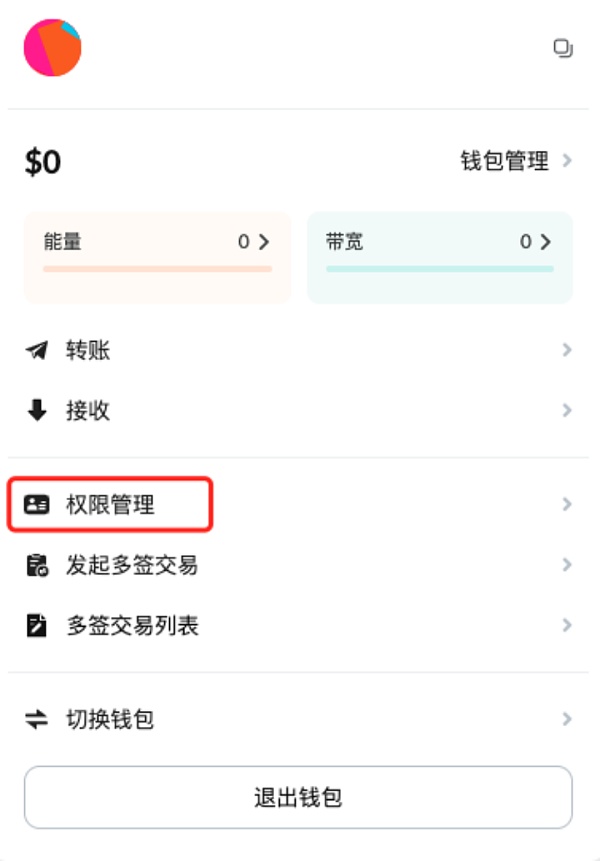
Task: Click the $0 balance amount
Action: (x=41, y=160)
